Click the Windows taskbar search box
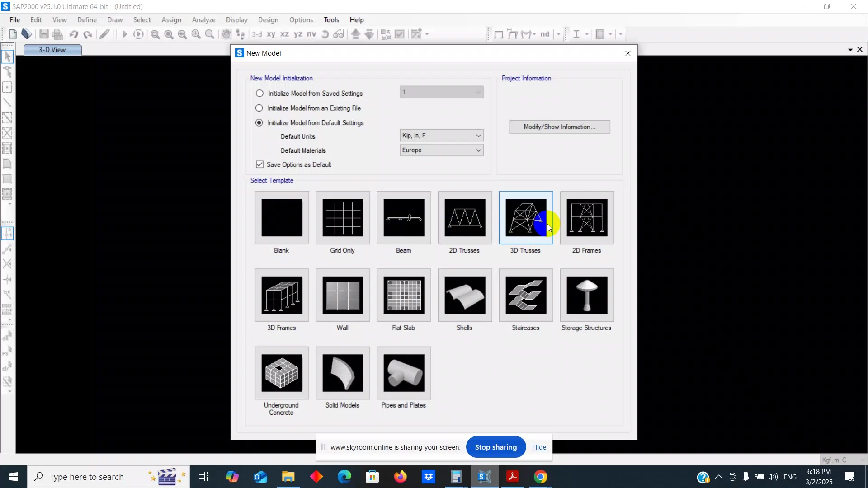Viewport: 868px width, 488px height. coord(87,477)
